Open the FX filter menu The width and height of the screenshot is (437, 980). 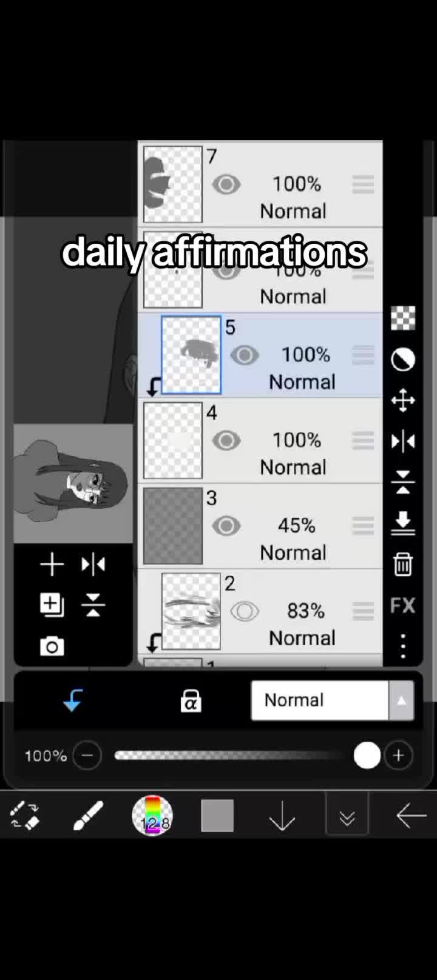403,605
